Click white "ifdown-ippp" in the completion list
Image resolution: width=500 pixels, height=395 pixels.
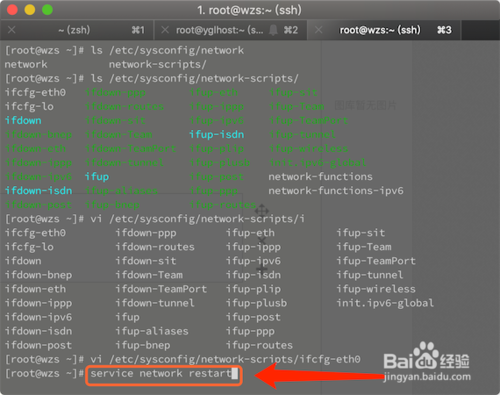point(38,303)
